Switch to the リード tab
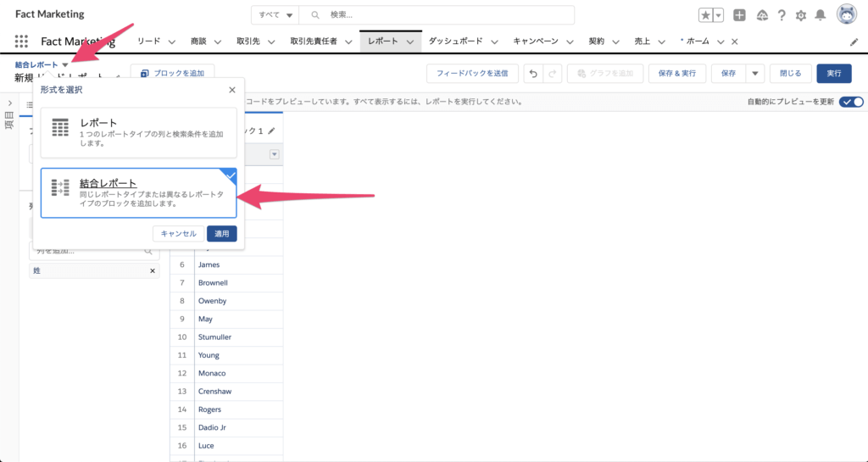This screenshot has height=462, width=868. 148,42
